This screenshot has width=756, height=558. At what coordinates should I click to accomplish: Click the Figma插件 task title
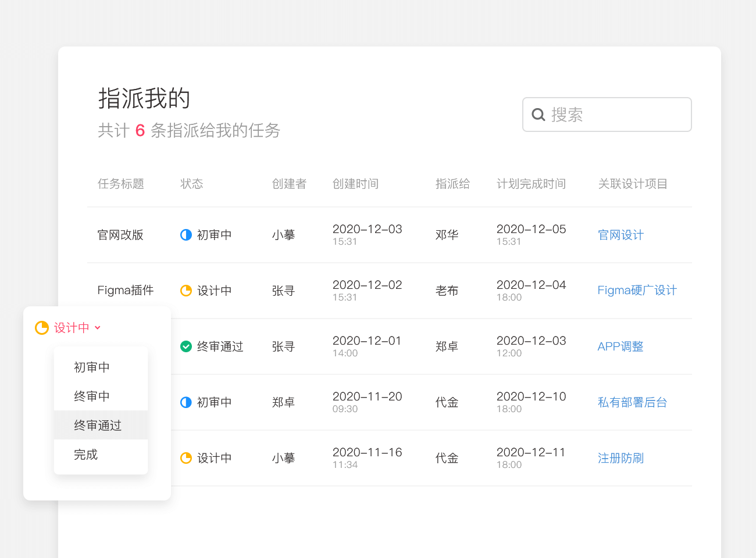126,290
